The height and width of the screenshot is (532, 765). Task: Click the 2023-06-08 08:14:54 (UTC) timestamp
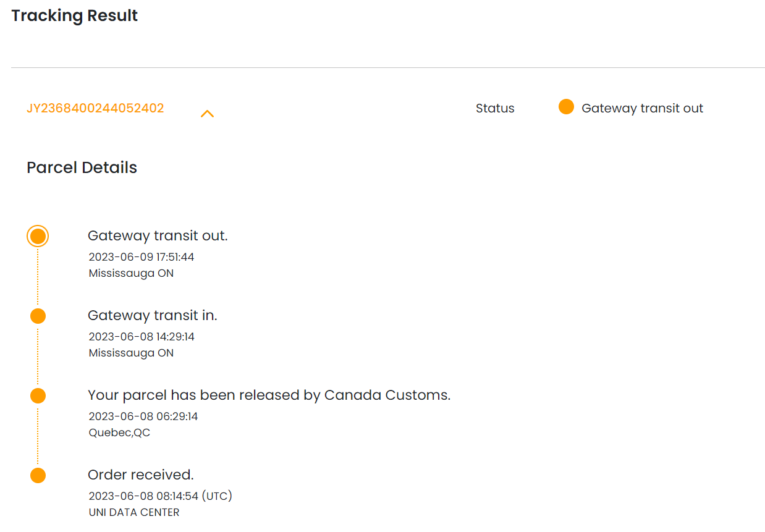pos(160,496)
